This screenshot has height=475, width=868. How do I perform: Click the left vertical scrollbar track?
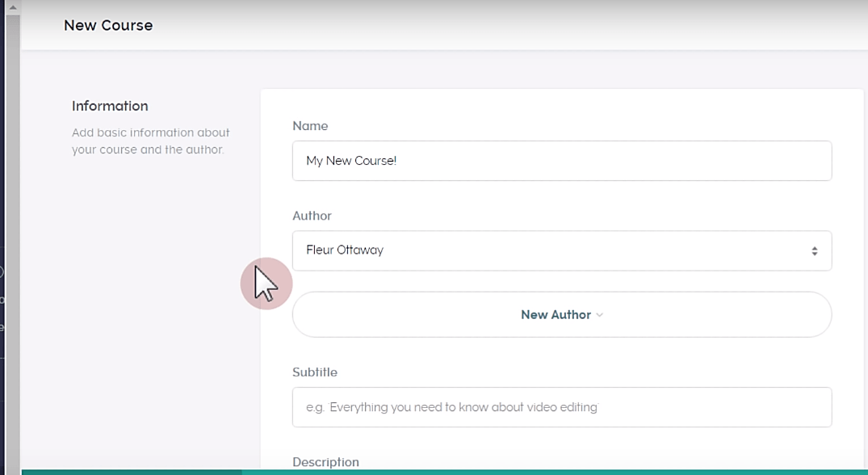click(12, 242)
